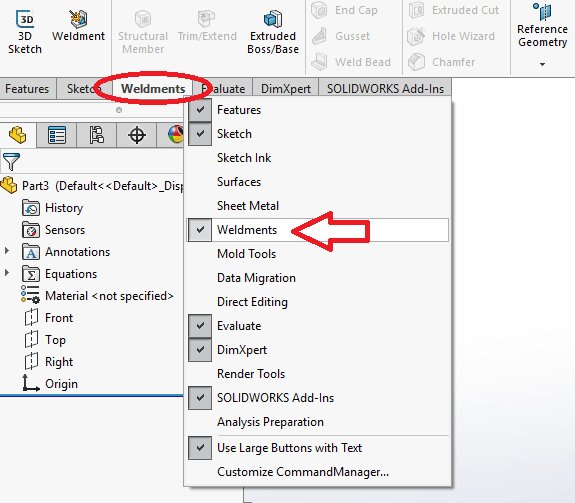This screenshot has width=575, height=503.
Task: Open the DisplayManager color ball tab
Action: [x=176, y=134]
